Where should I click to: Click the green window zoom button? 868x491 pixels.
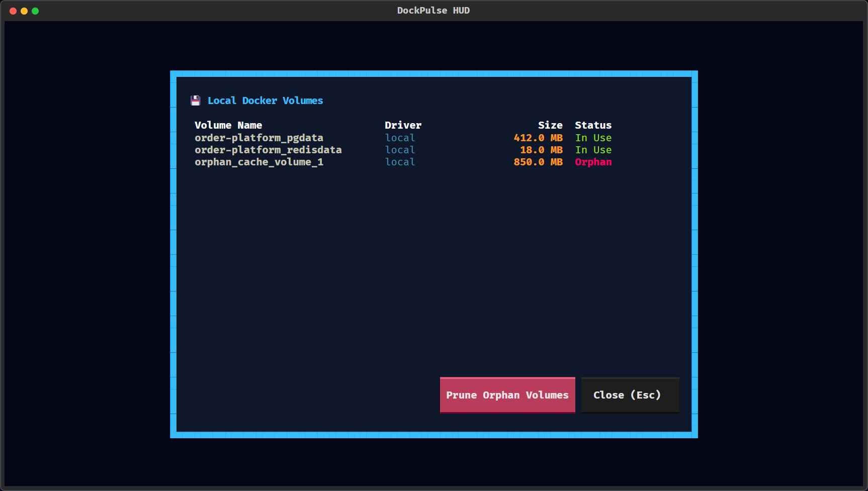point(35,11)
